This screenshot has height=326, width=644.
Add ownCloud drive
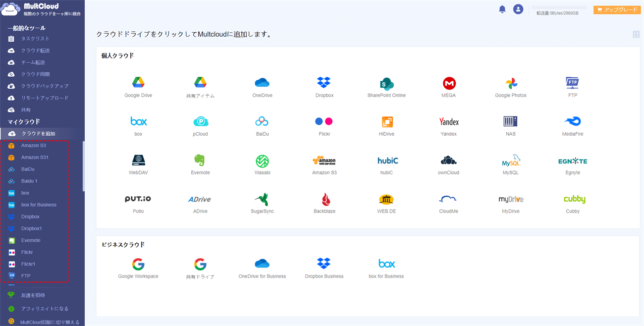pyautogui.click(x=449, y=160)
